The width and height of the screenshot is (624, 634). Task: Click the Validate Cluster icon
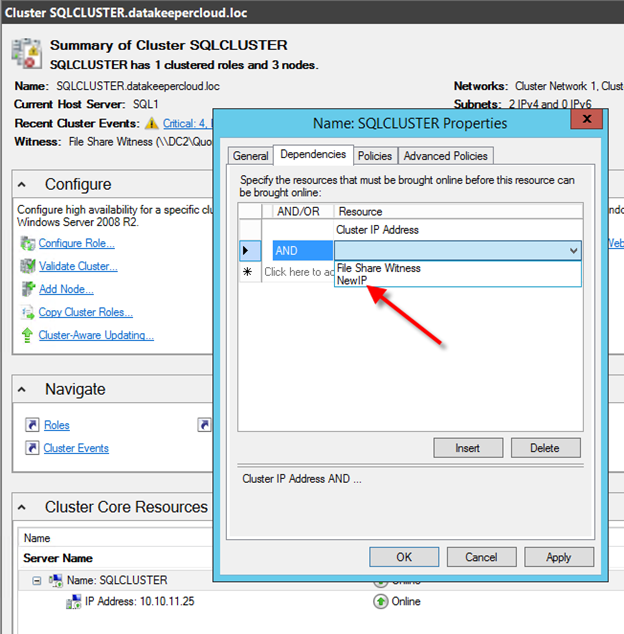click(27, 267)
